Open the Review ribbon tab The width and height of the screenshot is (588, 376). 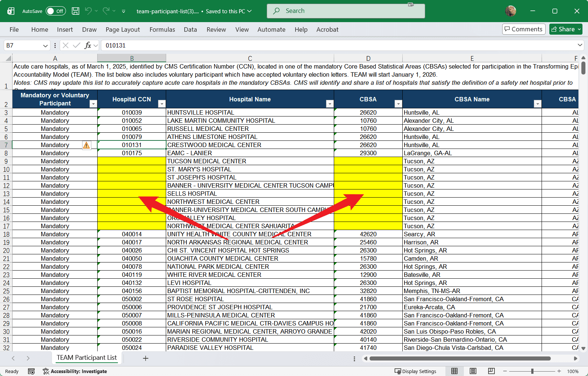coord(216,29)
